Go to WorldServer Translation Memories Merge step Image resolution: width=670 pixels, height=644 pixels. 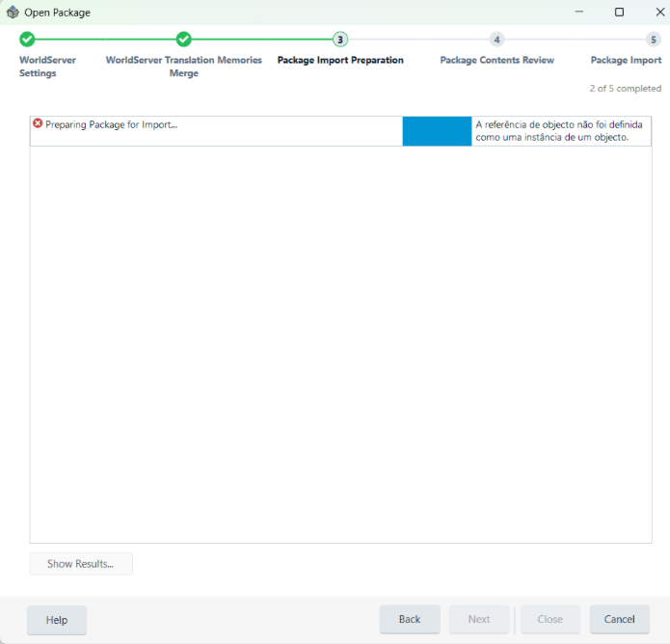click(184, 67)
